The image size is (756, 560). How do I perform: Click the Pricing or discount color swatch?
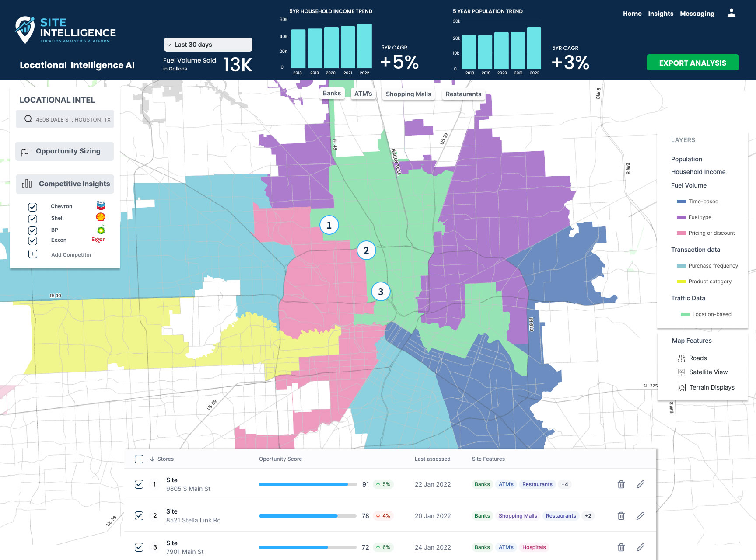(x=681, y=233)
